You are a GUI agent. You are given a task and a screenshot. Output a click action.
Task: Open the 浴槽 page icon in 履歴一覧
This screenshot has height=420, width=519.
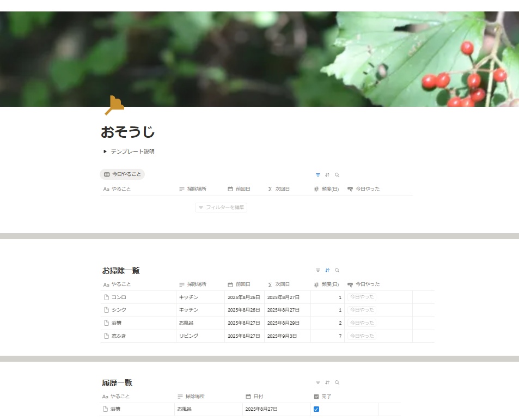105,409
